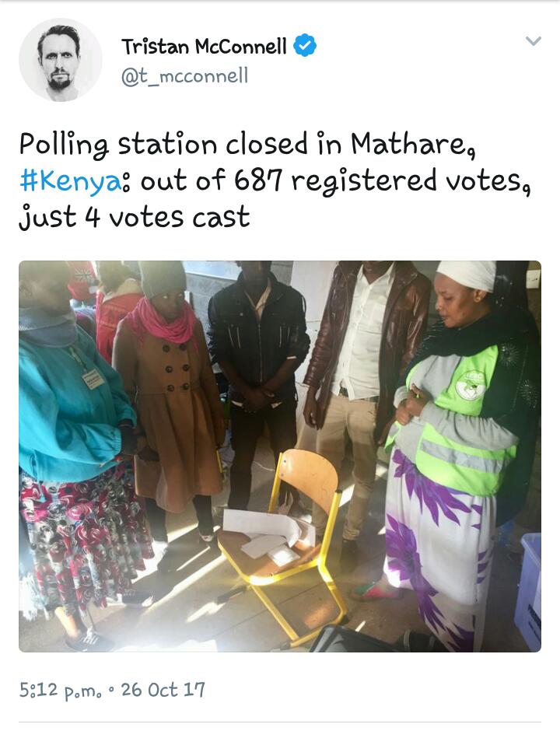This screenshot has height=731, width=560.
Task: Click the phrase 'just 4 votes cast'
Action: click(135, 217)
